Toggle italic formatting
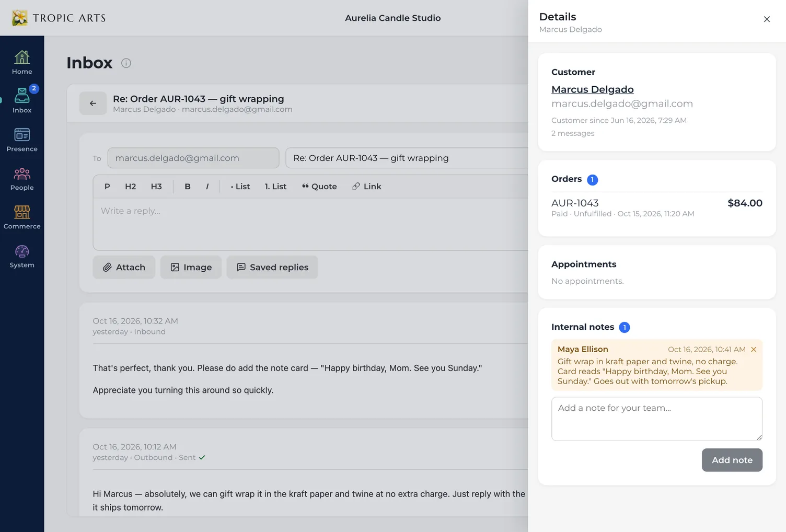Viewport: 786px width, 532px height. [207, 187]
